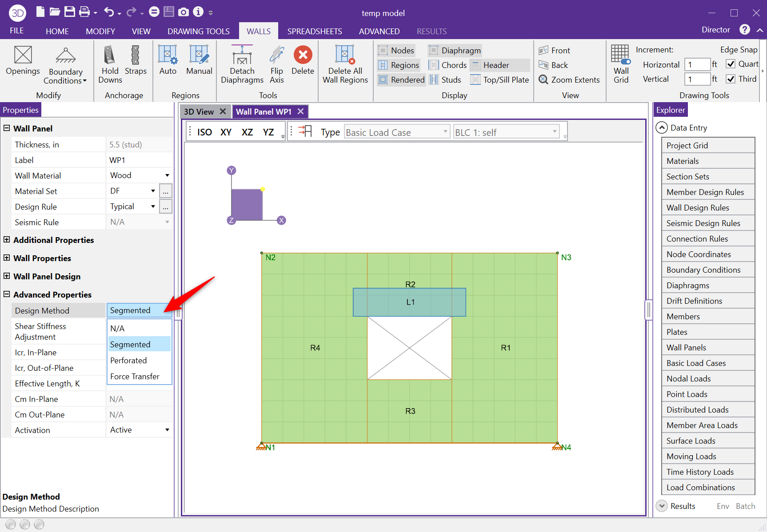The image size is (767, 532).
Task: Expand the Additional Properties section
Action: click(7, 240)
